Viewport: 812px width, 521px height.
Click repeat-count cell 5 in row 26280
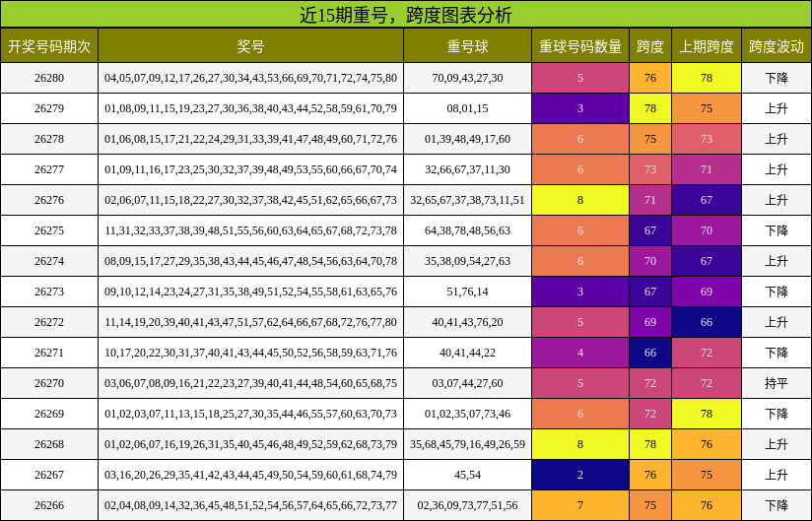[580, 78]
